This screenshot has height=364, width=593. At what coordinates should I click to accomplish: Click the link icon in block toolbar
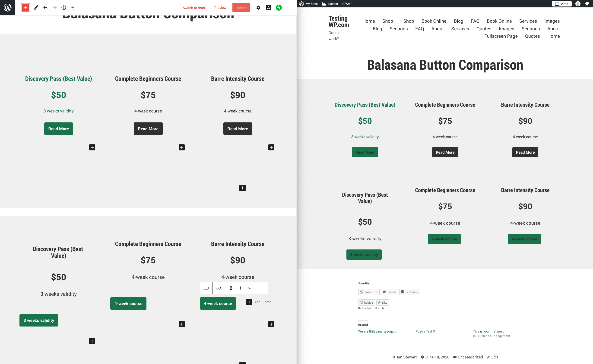(219, 288)
